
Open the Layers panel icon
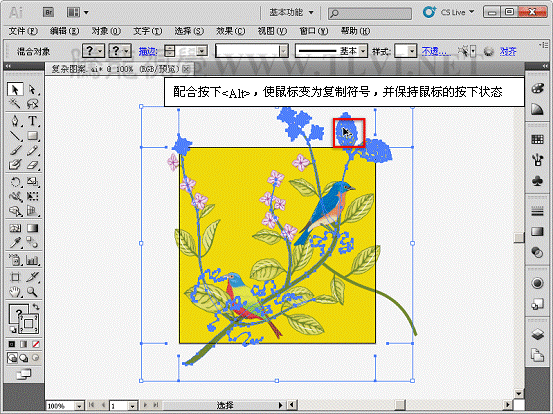(537, 334)
